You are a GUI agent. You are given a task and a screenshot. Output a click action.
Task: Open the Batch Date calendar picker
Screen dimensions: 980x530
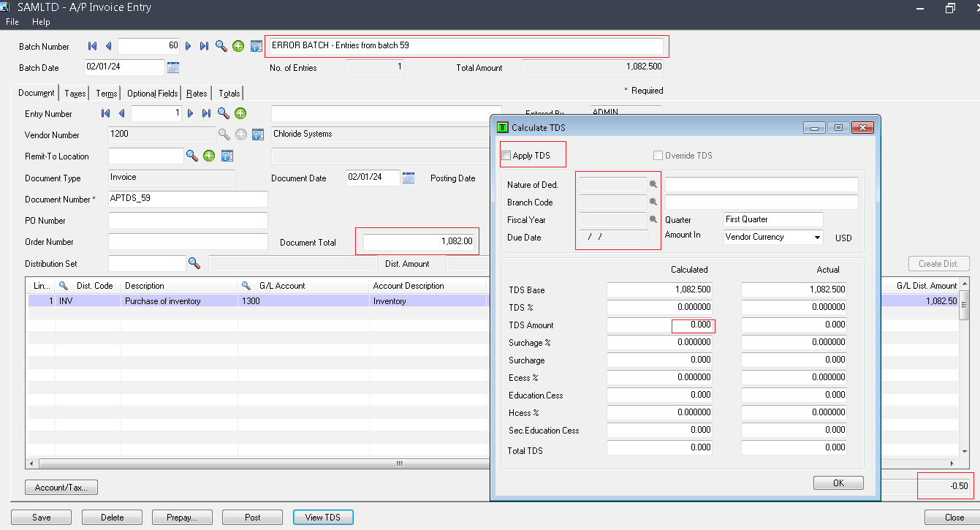click(x=172, y=67)
